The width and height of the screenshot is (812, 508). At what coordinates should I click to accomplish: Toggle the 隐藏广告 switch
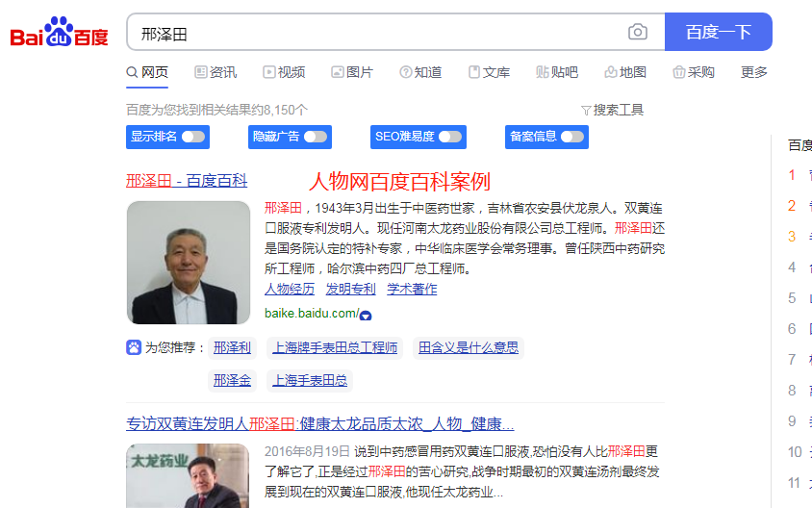pos(316,137)
